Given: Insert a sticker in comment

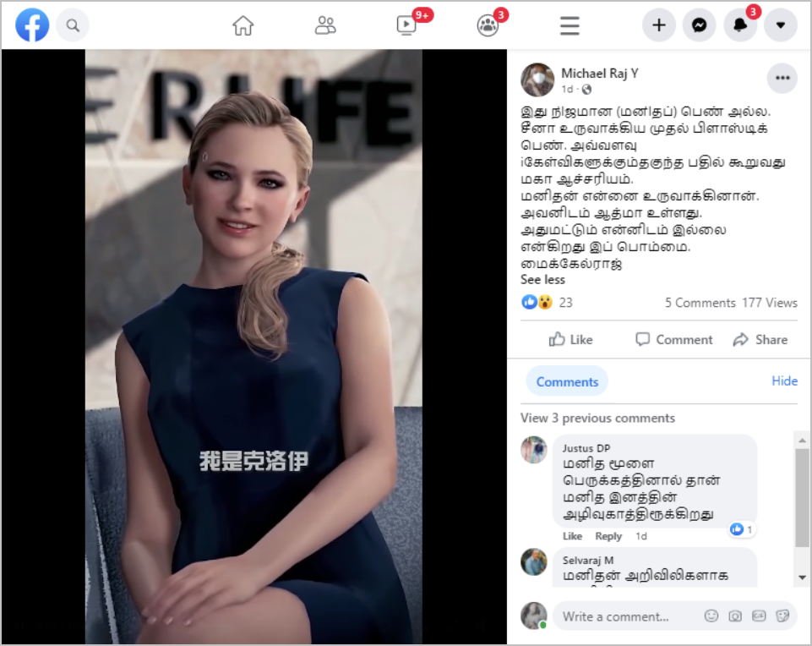Looking at the screenshot, I should 782,616.
